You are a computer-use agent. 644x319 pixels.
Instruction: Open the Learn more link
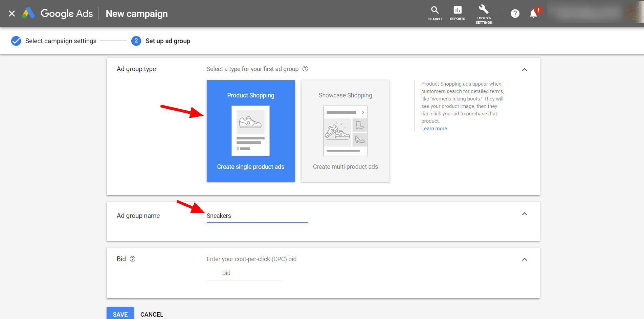[434, 129]
